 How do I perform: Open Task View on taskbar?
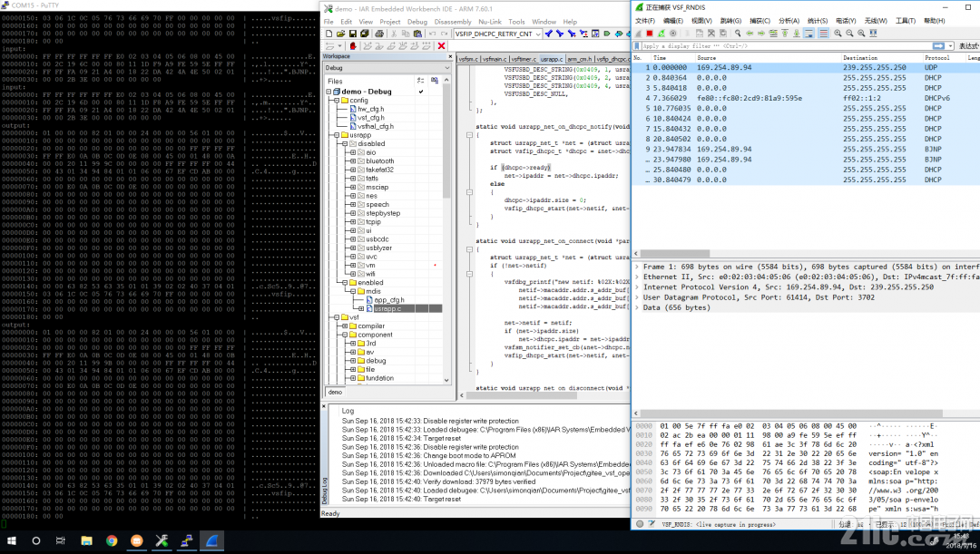coord(61,541)
